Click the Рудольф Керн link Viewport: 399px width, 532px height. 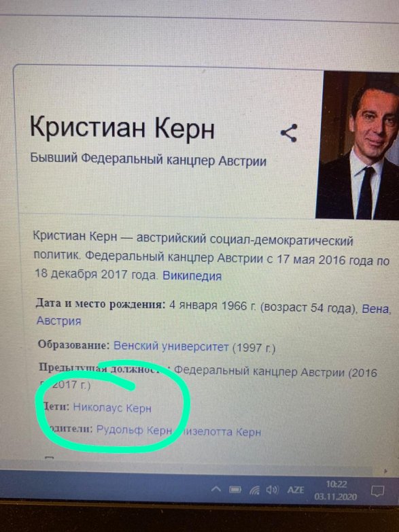pyautogui.click(x=134, y=430)
